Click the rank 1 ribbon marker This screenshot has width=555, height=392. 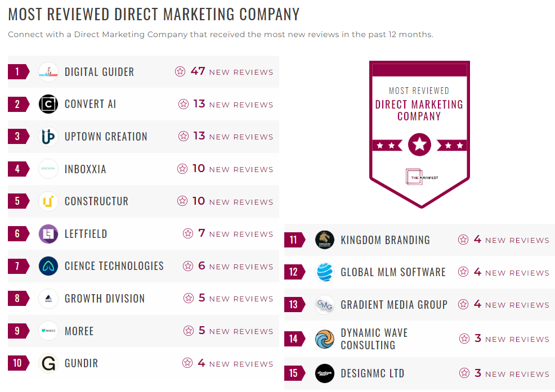tap(18, 72)
